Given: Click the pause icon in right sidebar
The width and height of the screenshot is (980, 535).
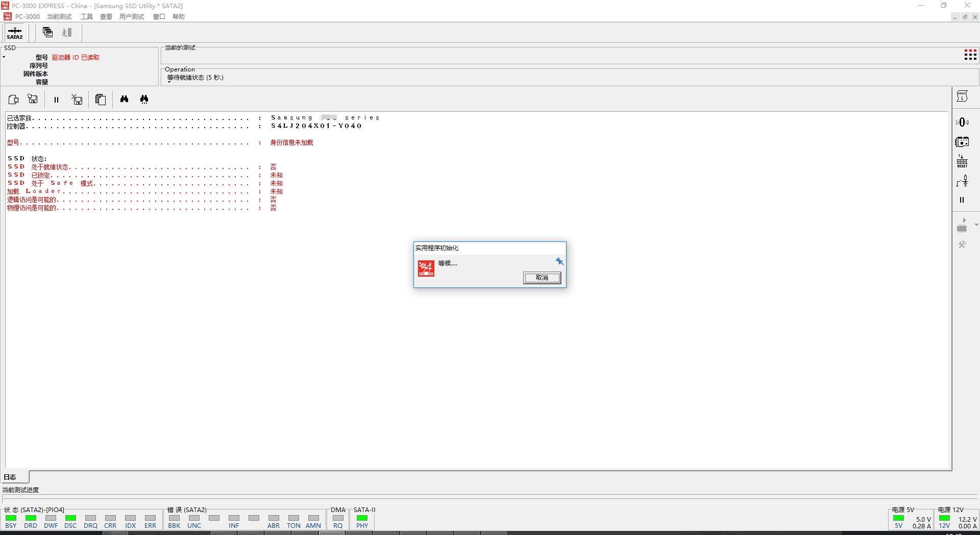Looking at the screenshot, I should pos(962,200).
